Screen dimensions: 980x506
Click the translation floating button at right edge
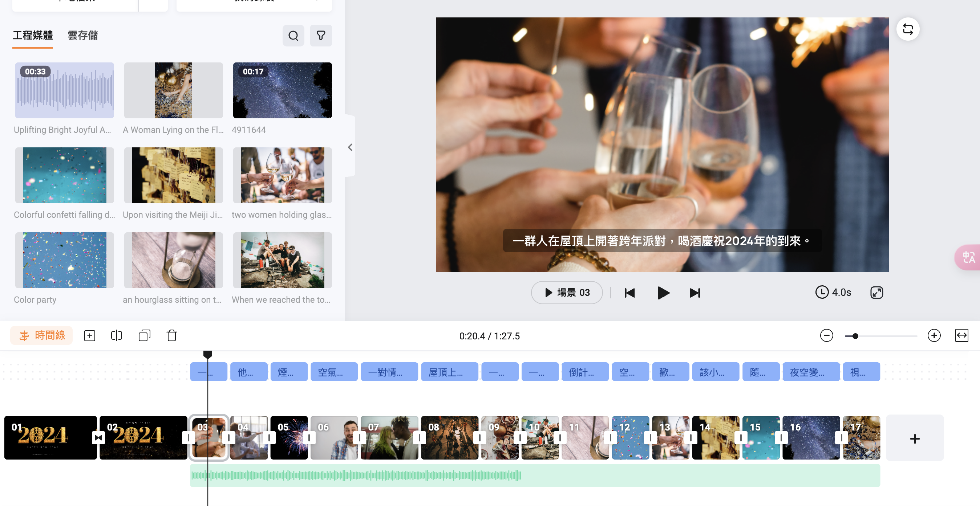968,258
